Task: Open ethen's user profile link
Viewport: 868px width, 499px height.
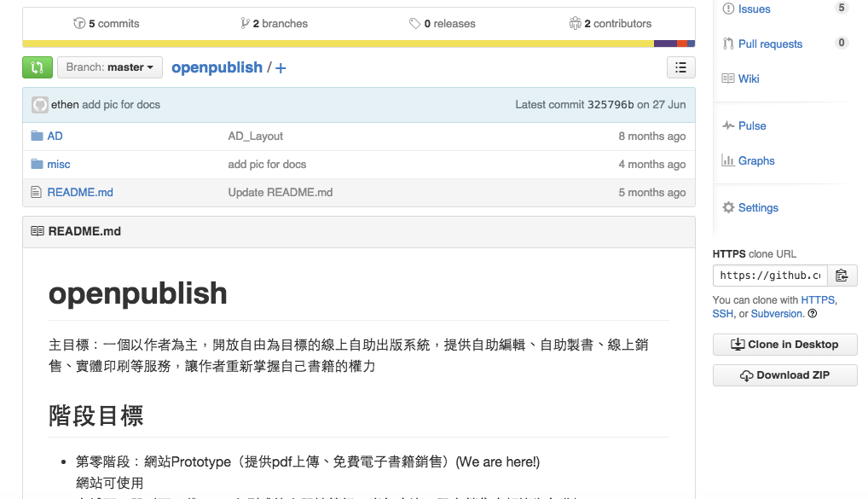Action: pos(65,105)
